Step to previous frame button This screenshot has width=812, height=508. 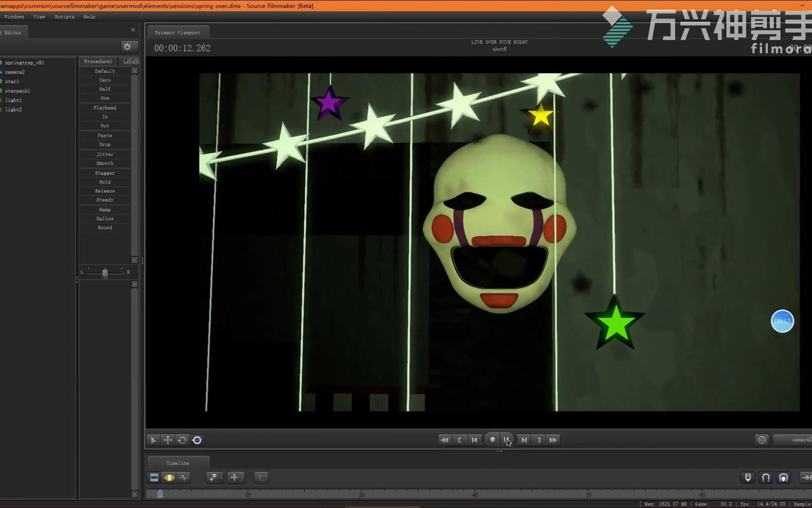pyautogui.click(x=475, y=440)
